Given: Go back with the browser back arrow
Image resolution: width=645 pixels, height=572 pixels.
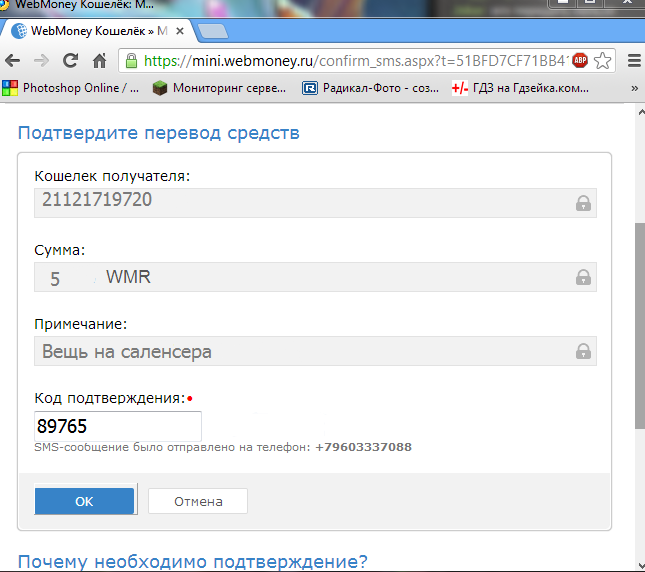Looking at the screenshot, I should point(13,61).
